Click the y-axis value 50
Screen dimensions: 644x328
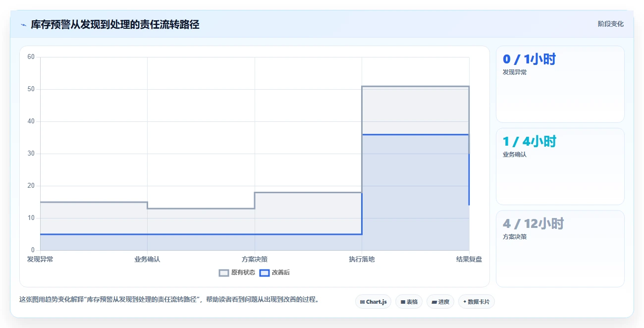[31, 89]
